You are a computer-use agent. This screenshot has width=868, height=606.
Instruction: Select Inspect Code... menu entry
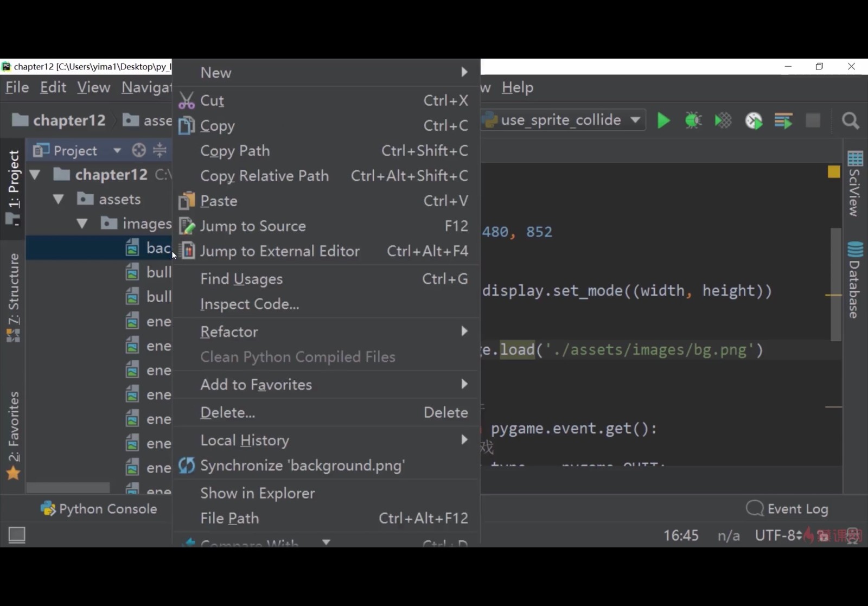point(326,304)
